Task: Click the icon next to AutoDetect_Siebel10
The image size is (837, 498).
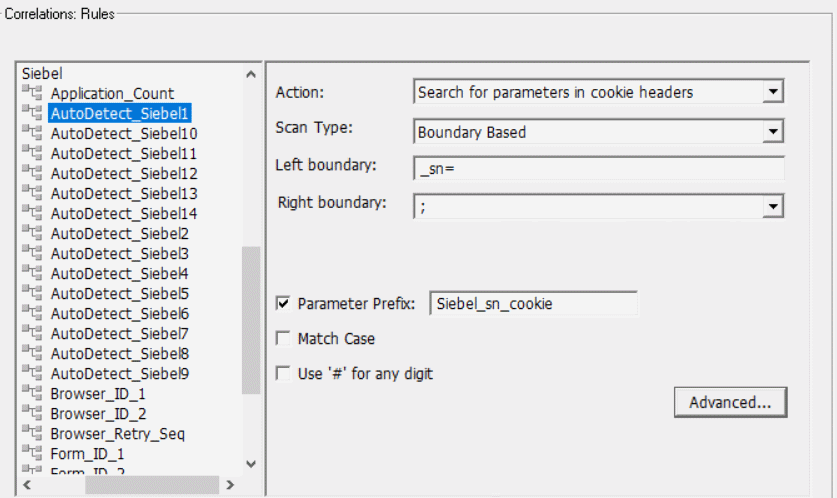Action: click(32, 134)
